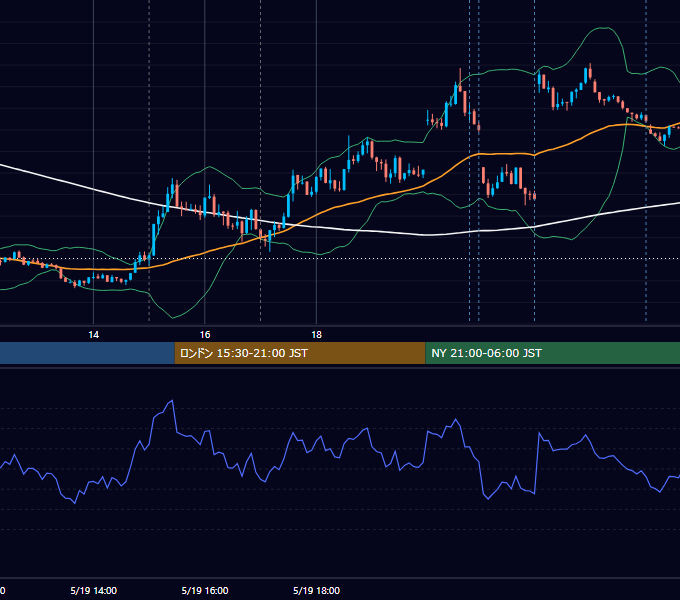The height and width of the screenshot is (600, 680).
Task: Click the NY 21:00-06:00 JST session bar
Action: (x=552, y=353)
